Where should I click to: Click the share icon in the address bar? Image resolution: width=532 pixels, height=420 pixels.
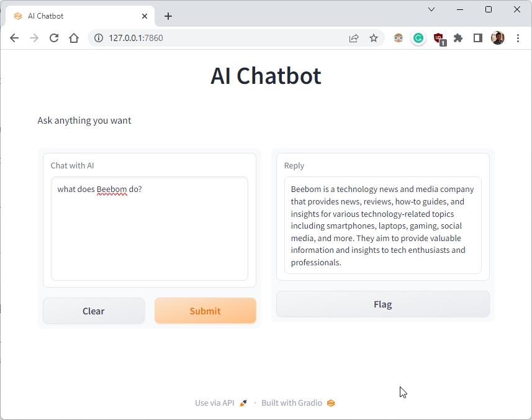(354, 38)
